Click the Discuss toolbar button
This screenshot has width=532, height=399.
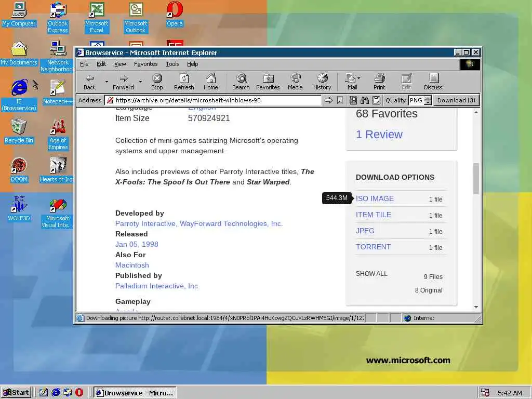pos(433,82)
